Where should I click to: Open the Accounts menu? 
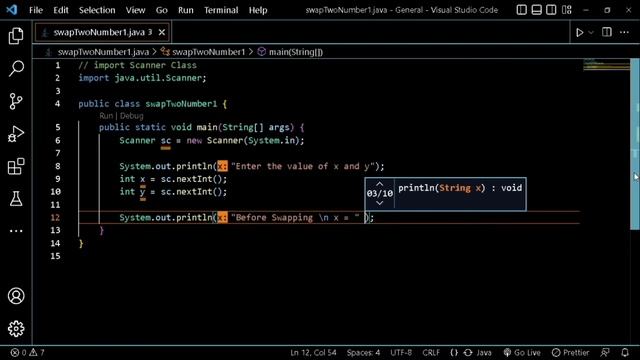tap(16, 296)
